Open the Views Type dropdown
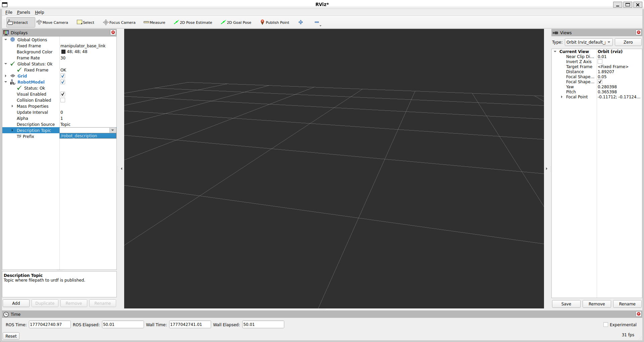Image resolution: width=644 pixels, height=342 pixels. 589,42
